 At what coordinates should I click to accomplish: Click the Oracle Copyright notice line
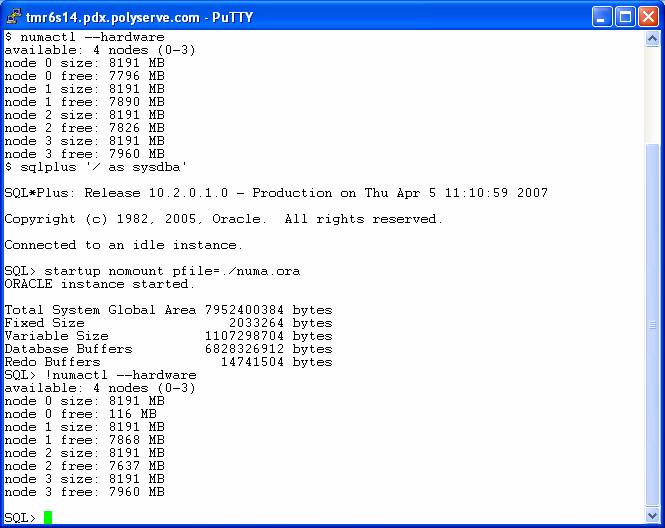pos(223,219)
